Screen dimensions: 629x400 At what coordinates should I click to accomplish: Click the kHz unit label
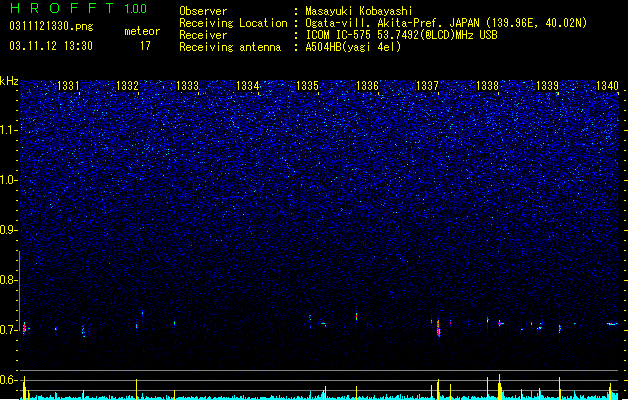coord(9,81)
